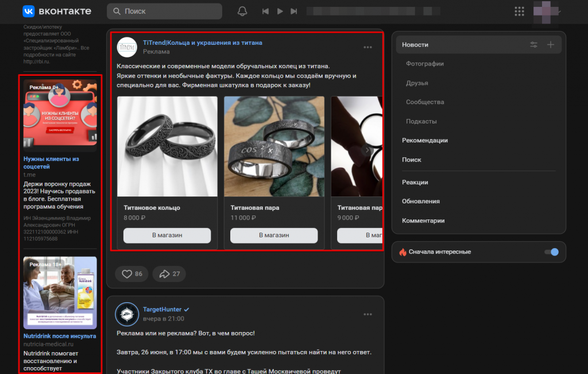Open news feed filter settings
The image size is (588, 374).
click(x=533, y=45)
